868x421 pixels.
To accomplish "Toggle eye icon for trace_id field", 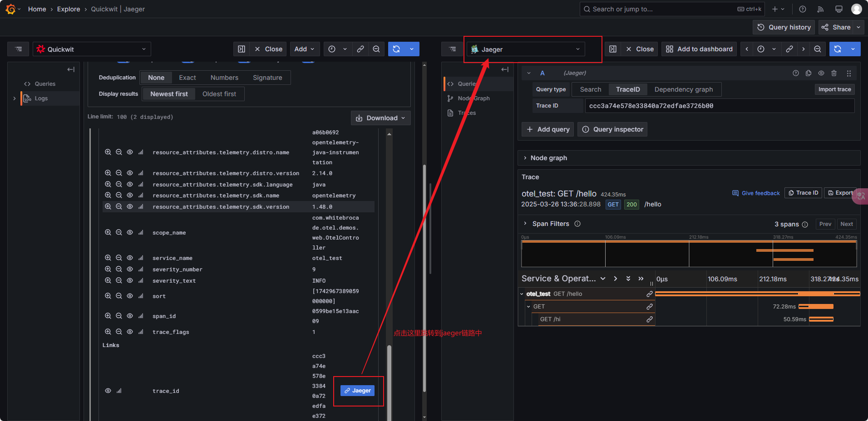I will pyautogui.click(x=108, y=391).
